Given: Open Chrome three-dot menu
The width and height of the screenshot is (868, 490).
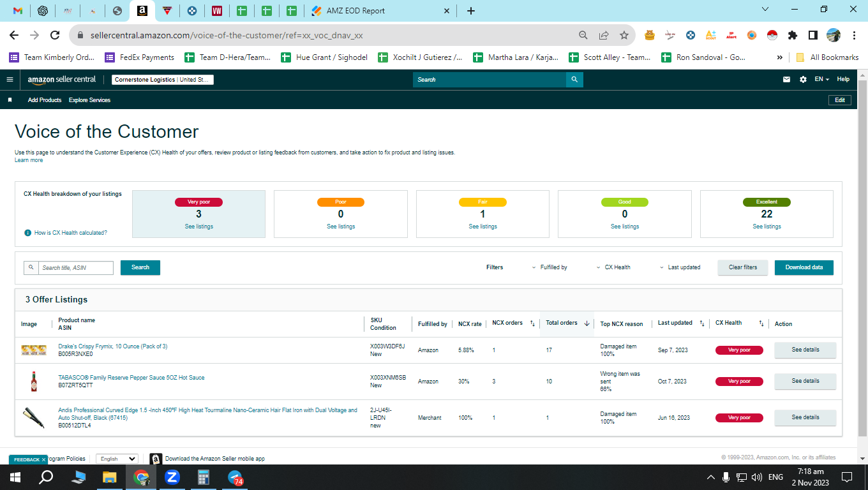Looking at the screenshot, I should [x=854, y=35].
